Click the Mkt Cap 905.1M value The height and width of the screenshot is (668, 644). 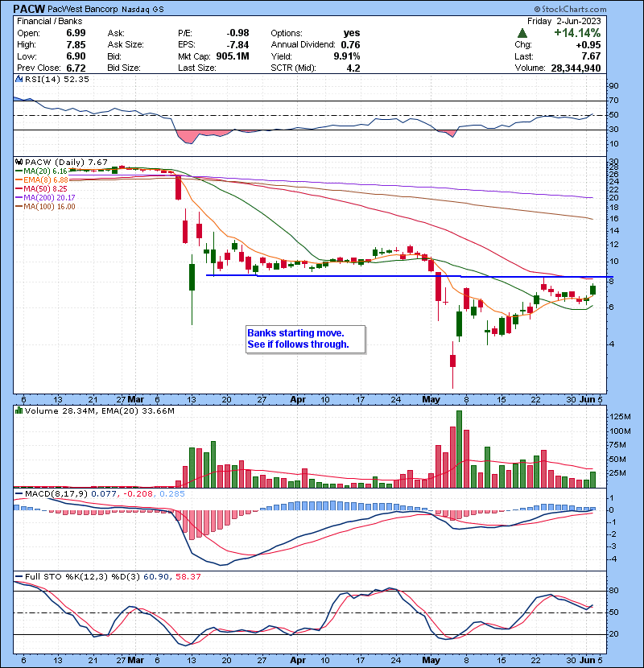233,56
